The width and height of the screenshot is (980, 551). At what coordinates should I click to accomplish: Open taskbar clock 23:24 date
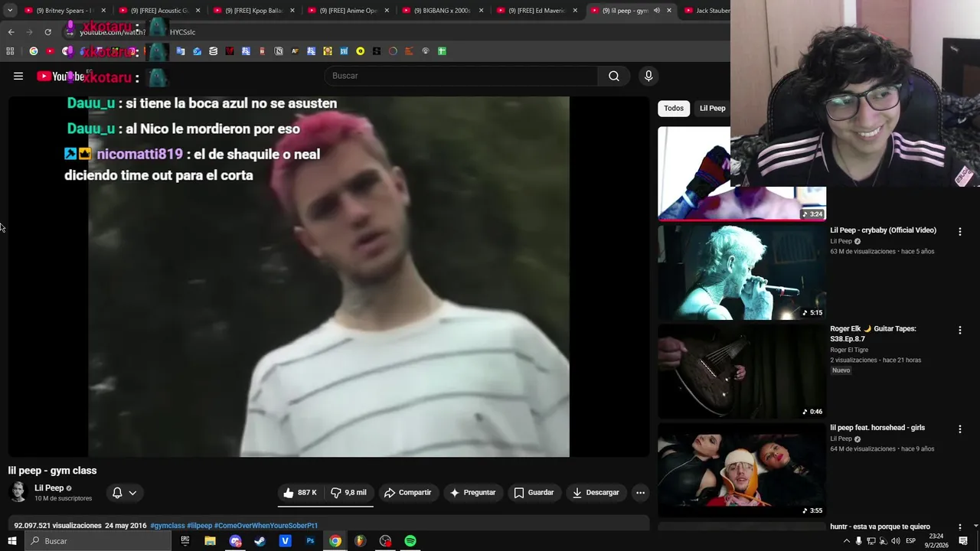[936, 541]
